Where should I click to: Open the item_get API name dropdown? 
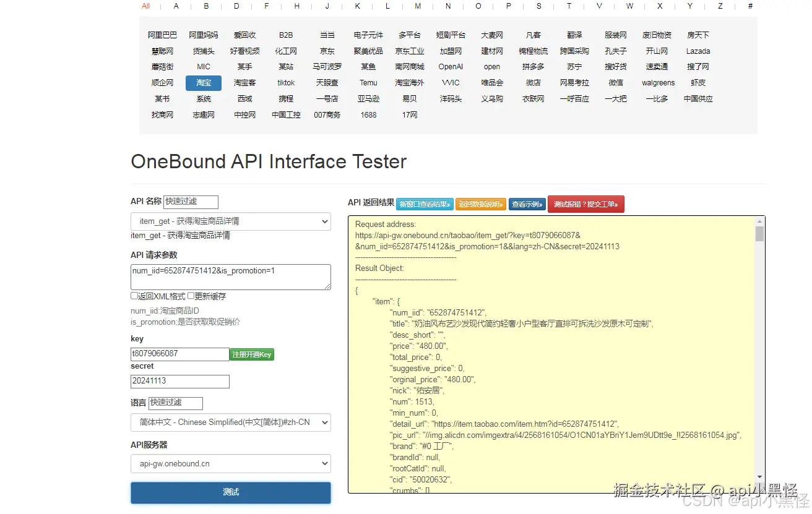click(231, 221)
